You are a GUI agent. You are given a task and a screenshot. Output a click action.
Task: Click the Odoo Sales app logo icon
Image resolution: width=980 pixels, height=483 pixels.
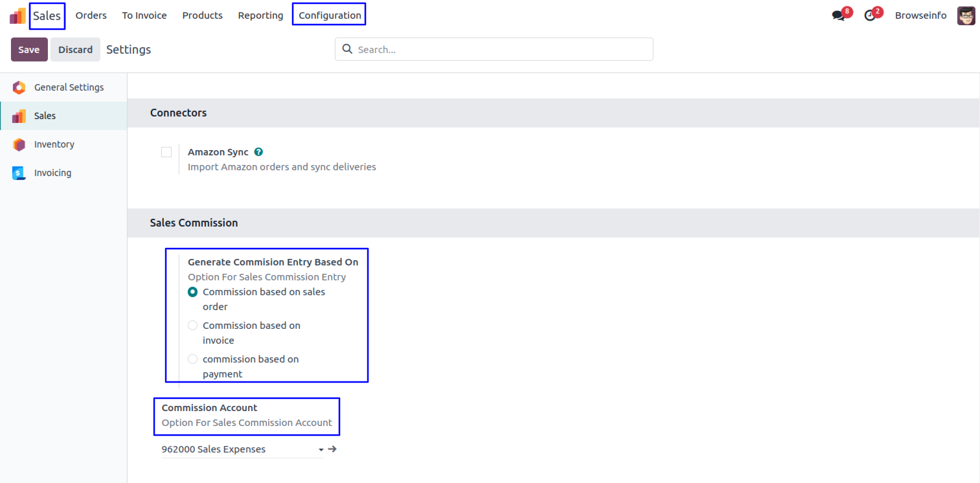pyautogui.click(x=17, y=16)
